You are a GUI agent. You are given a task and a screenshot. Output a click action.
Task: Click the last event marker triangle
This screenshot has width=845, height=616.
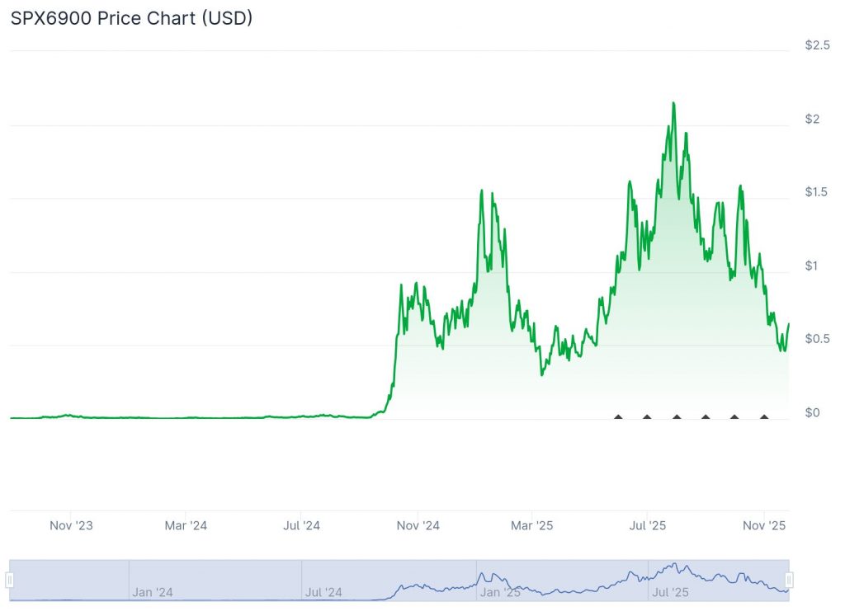(x=764, y=416)
